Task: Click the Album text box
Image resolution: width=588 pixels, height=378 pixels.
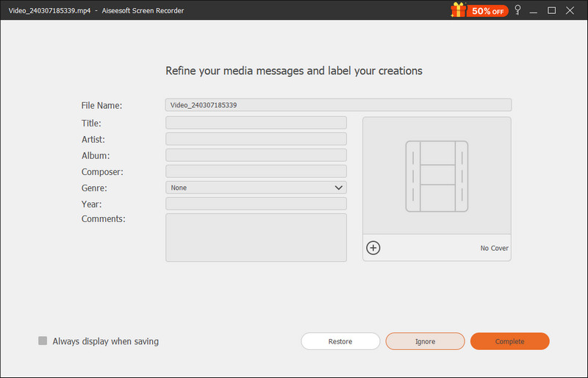Action: tap(256, 155)
